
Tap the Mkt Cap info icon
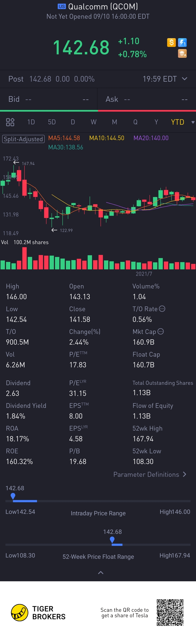[x=161, y=332]
